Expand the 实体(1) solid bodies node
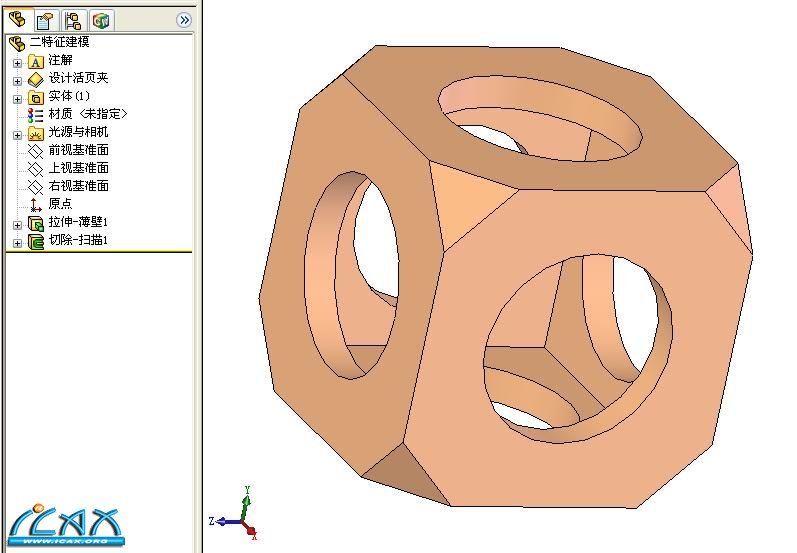797x553 pixels. click(17, 99)
